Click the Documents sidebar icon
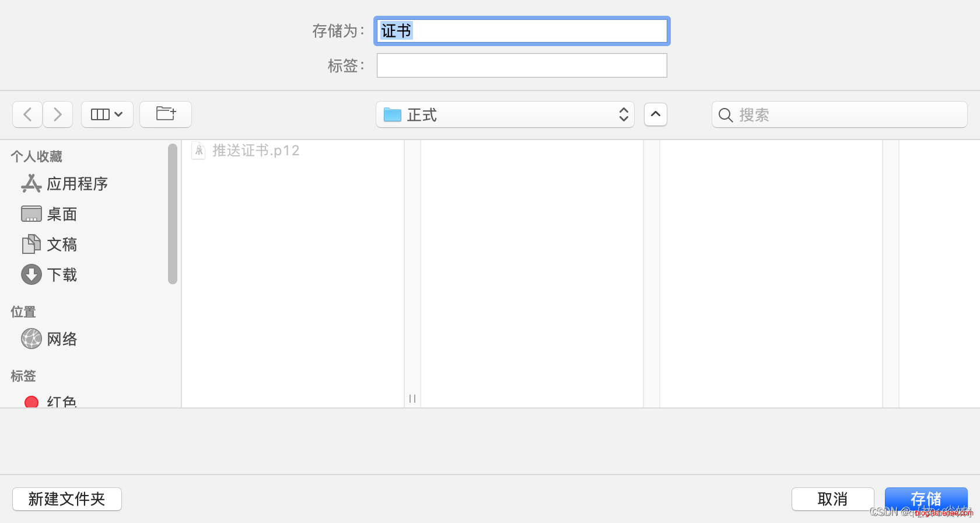980x523 pixels. 32,245
